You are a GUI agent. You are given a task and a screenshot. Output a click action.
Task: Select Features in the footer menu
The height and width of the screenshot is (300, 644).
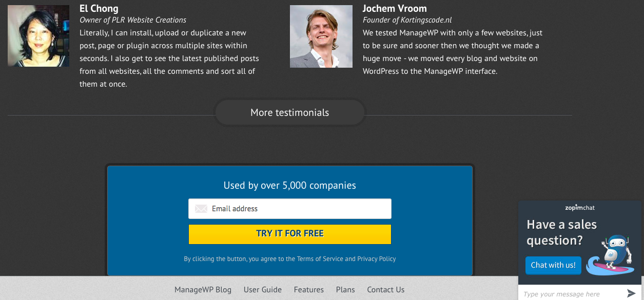point(309,290)
